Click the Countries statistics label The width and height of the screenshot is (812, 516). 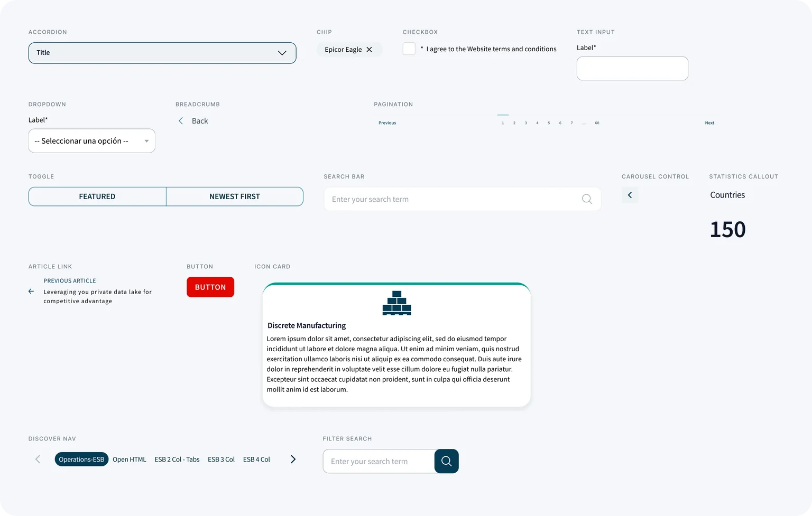point(727,195)
